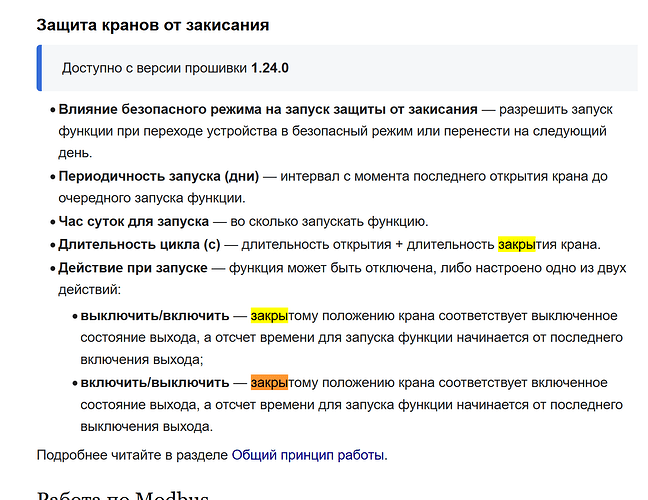
Task: Open the 'Общий принцип работы' link
Action: (308, 455)
